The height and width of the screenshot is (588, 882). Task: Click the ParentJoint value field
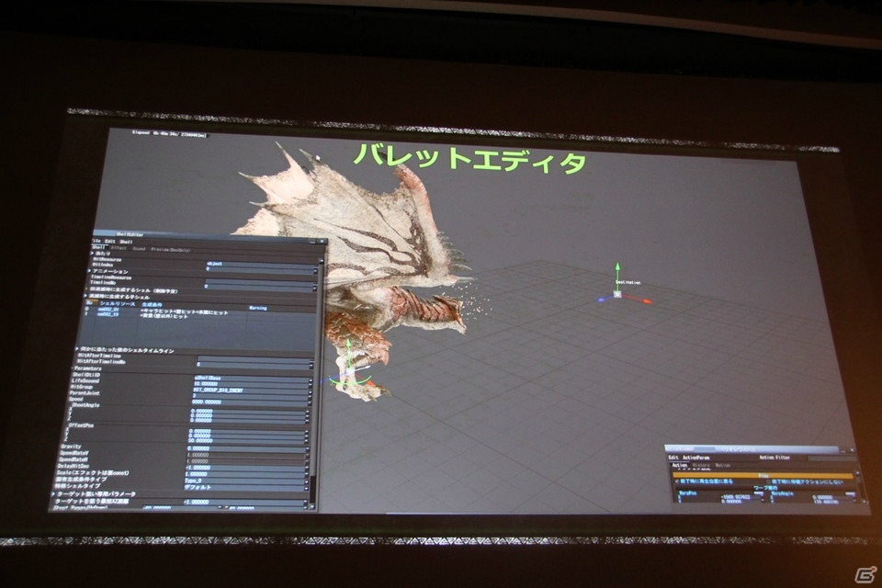[x=252, y=396]
